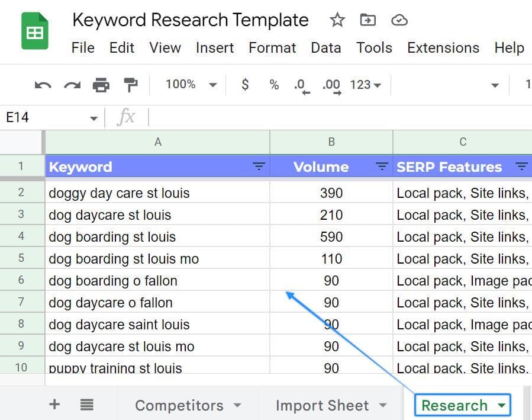Click the Move to folder button

[x=367, y=20]
